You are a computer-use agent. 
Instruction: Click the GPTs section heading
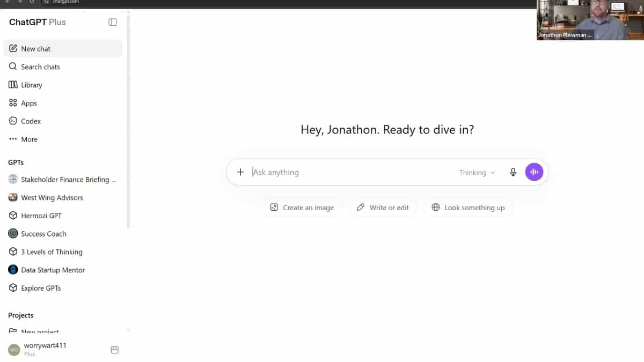pyautogui.click(x=16, y=162)
